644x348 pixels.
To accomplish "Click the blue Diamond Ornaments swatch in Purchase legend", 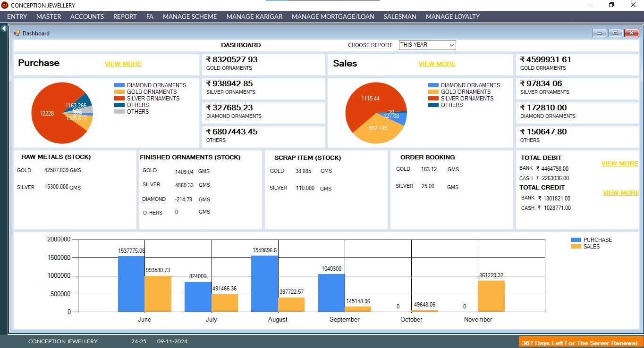I will click(119, 85).
